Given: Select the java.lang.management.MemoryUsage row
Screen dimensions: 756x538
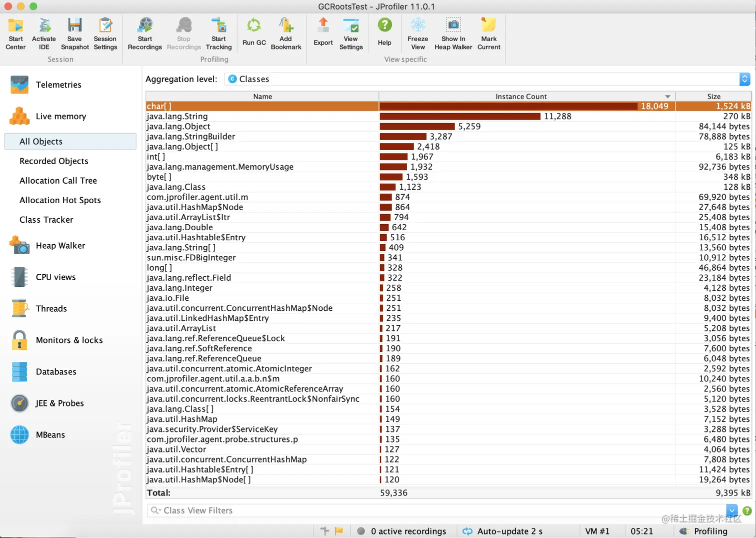Looking at the screenshot, I should 448,167.
